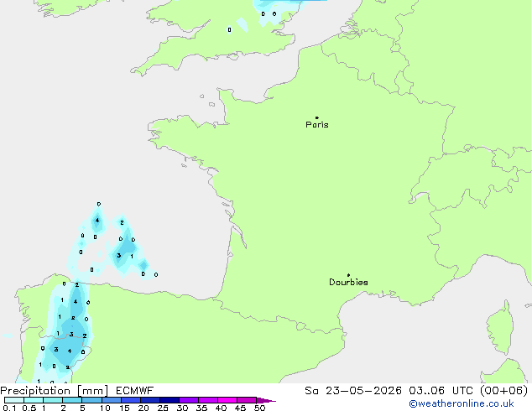The height and width of the screenshot is (411, 532).
Task: Select the Paris city label
Action: coord(317,124)
